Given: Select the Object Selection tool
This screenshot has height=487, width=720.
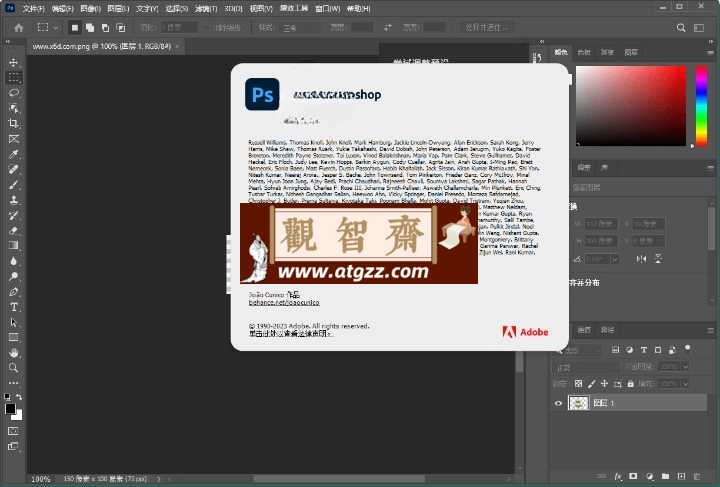Looking at the screenshot, I should click(13, 108).
